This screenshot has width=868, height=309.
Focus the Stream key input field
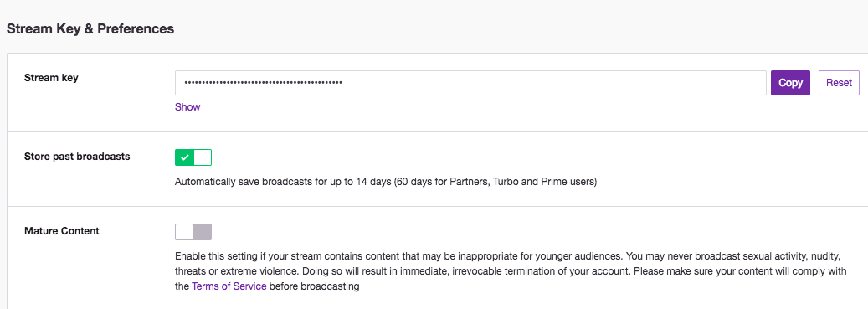click(x=470, y=83)
